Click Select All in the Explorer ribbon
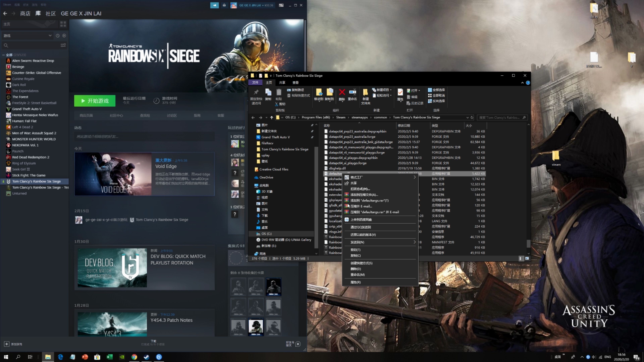This screenshot has height=362, width=644. [x=436, y=90]
